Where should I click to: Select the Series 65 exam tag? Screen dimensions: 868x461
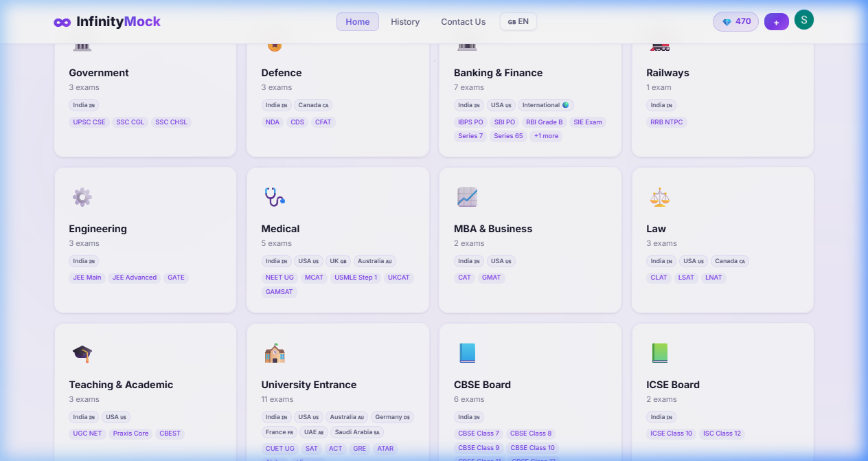508,136
